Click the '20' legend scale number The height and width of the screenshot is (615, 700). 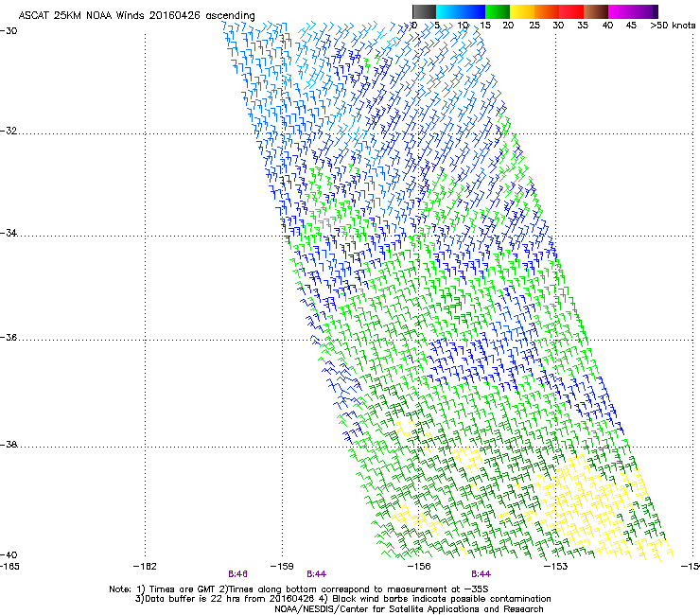(x=508, y=26)
